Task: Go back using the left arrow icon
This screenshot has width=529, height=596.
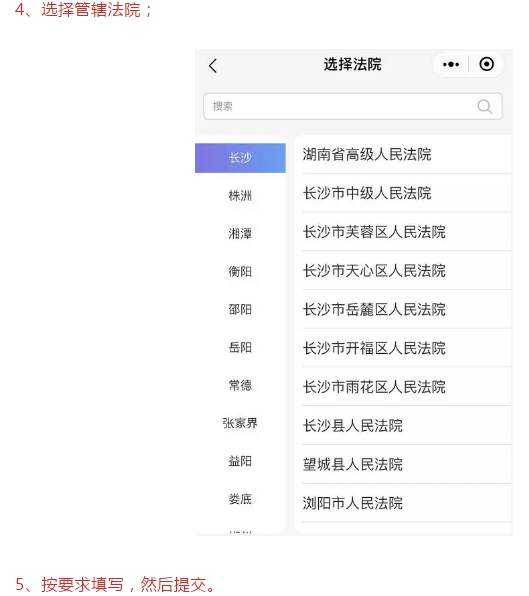Action: (x=213, y=66)
